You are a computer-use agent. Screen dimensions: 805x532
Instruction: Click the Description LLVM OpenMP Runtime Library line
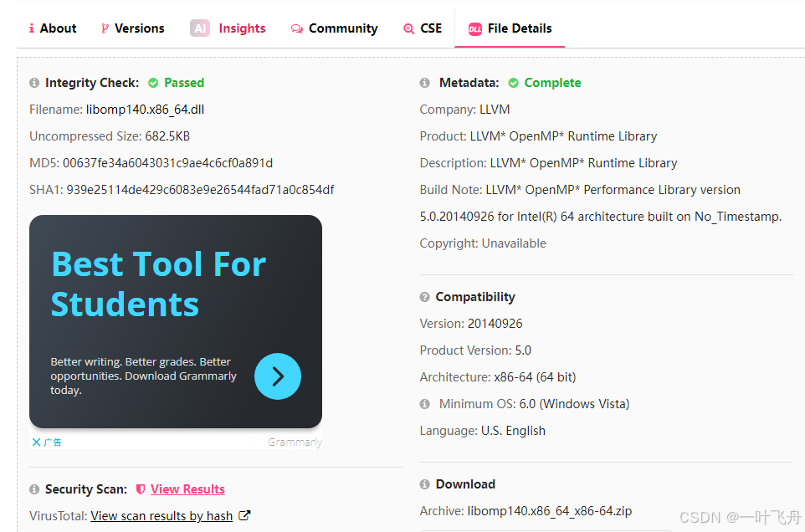pos(548,163)
